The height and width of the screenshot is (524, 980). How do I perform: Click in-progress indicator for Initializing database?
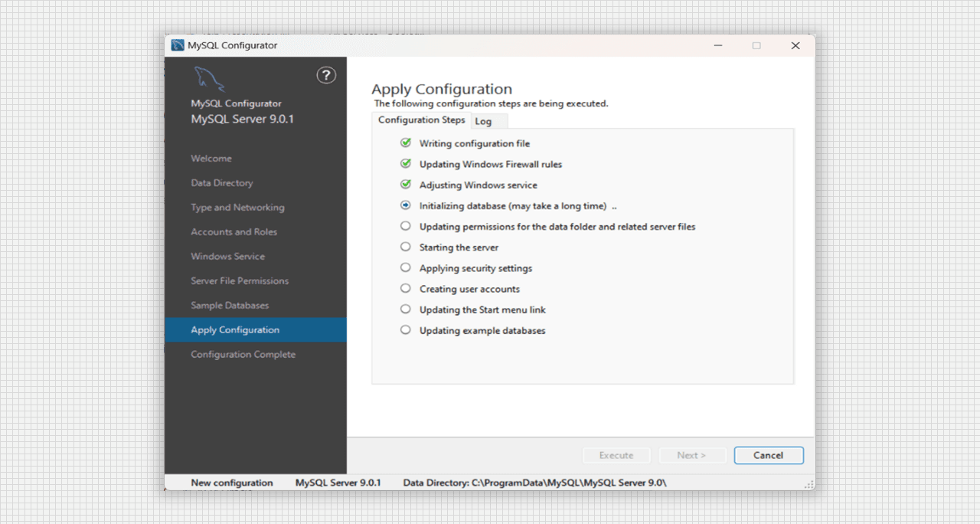[x=406, y=205]
